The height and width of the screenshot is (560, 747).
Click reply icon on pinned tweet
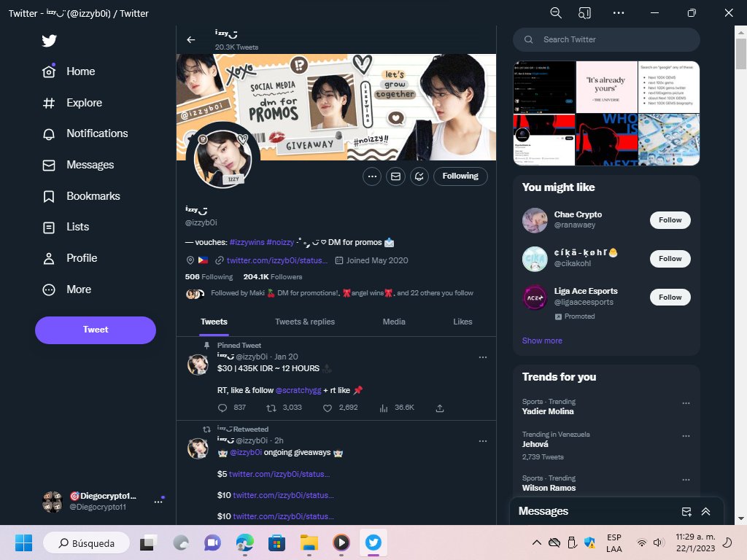[222, 408]
